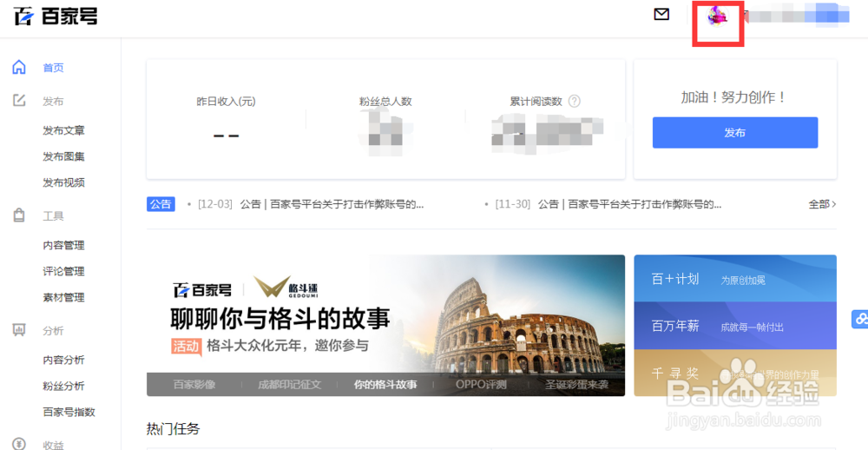Click the chart icon beside 分析

point(19,330)
